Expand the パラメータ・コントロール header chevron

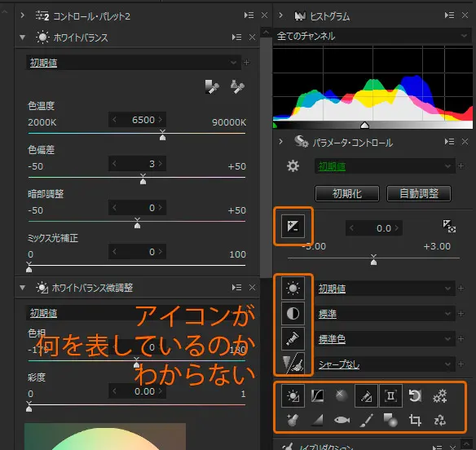point(280,142)
